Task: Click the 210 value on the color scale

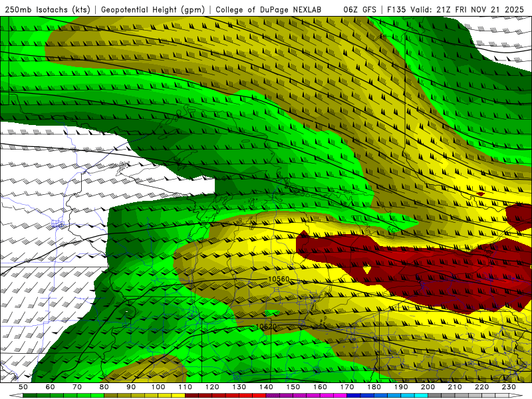Action: click(x=455, y=387)
